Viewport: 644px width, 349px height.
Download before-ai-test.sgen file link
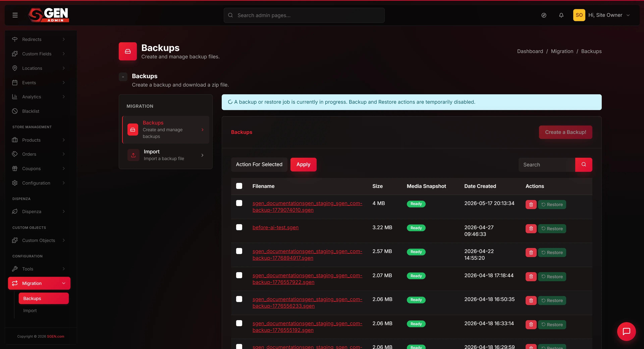point(276,227)
